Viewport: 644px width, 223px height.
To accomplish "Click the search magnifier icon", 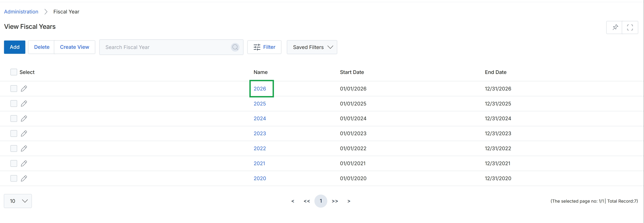I will click(x=235, y=47).
